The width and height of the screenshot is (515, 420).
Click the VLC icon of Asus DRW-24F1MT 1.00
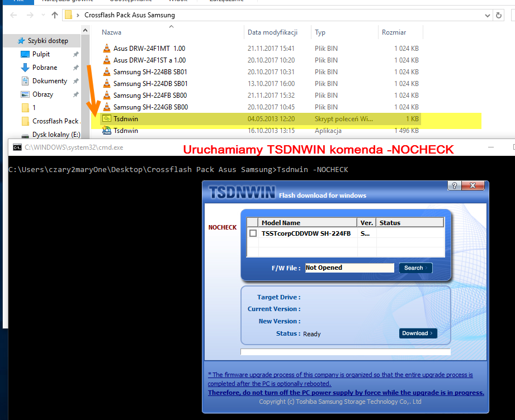pyautogui.click(x=107, y=48)
